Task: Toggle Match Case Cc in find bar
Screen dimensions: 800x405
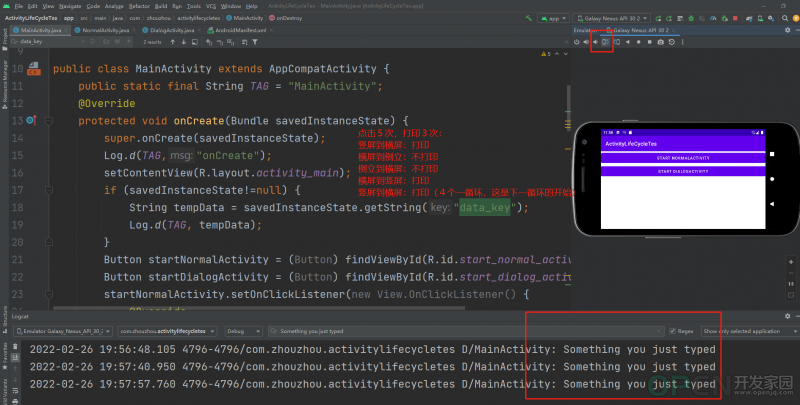Action: pyautogui.click(x=106, y=42)
